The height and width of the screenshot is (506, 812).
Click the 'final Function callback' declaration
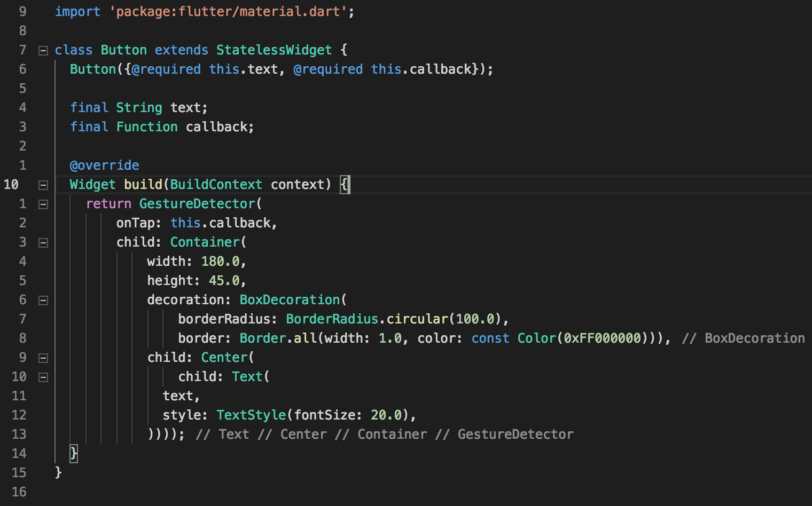coord(161,127)
